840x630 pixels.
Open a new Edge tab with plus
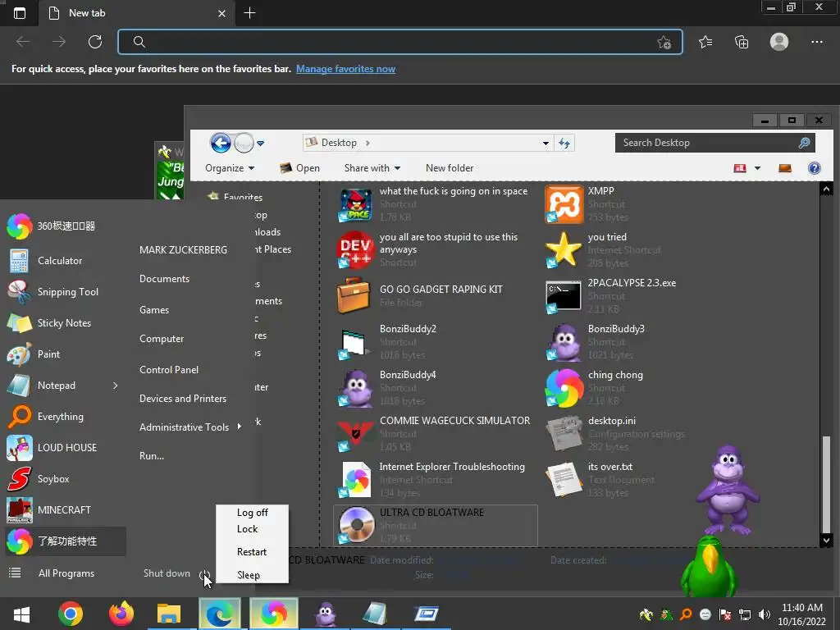click(249, 13)
